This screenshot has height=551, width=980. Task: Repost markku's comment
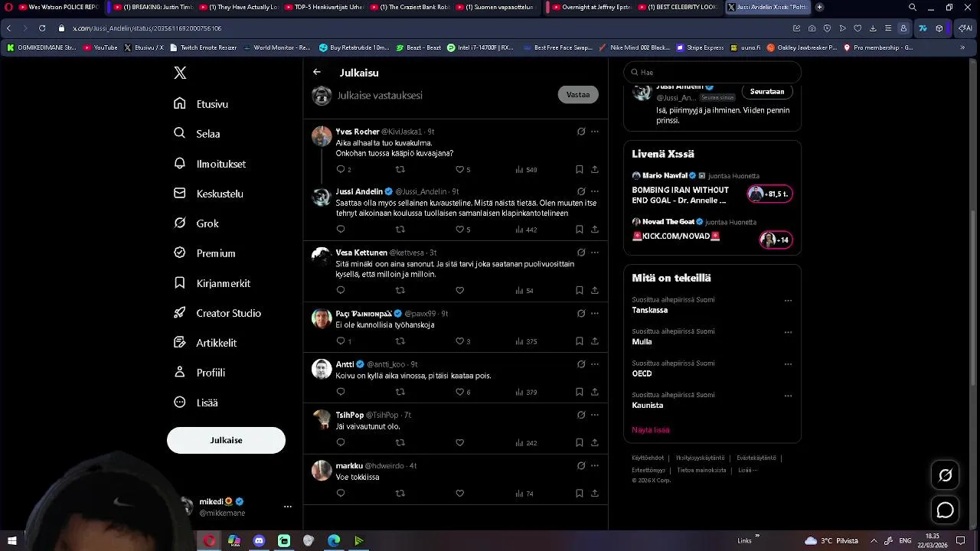(x=400, y=493)
